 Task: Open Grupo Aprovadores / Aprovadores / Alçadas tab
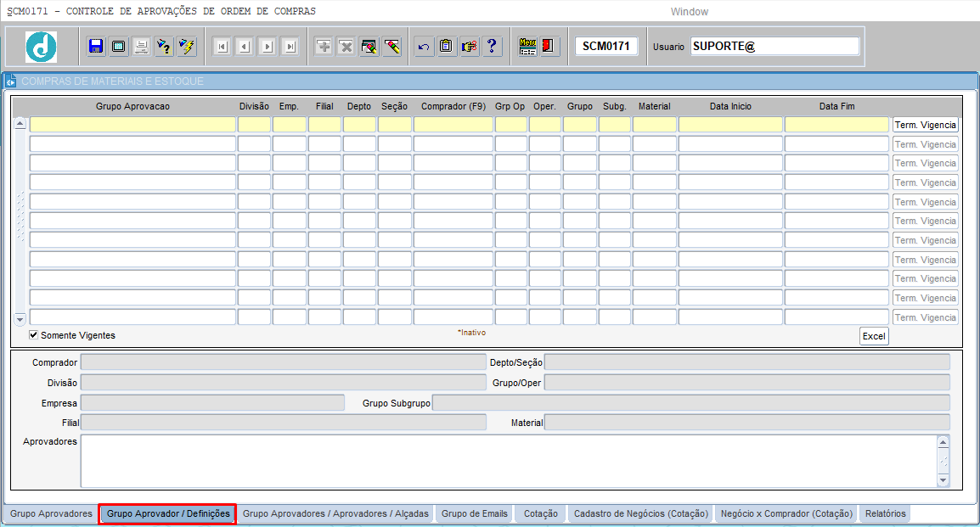tap(335, 513)
